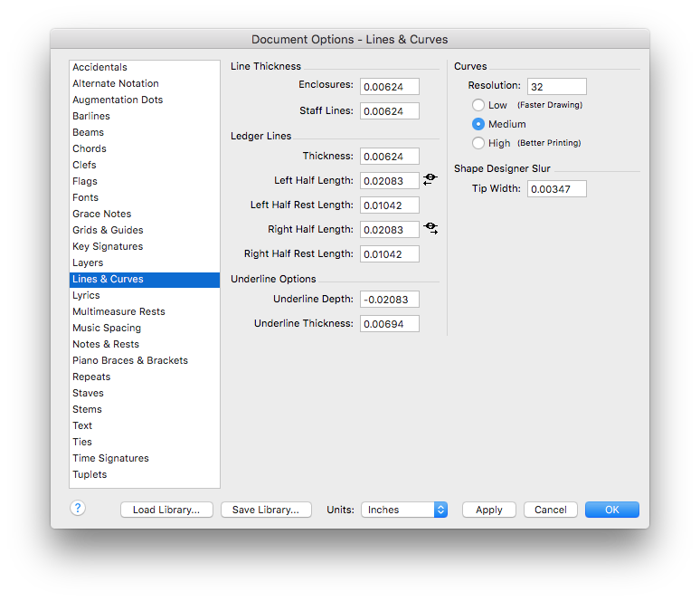This screenshot has width=700, height=601.
Task: Switch to Key Signatures options
Action: click(145, 247)
